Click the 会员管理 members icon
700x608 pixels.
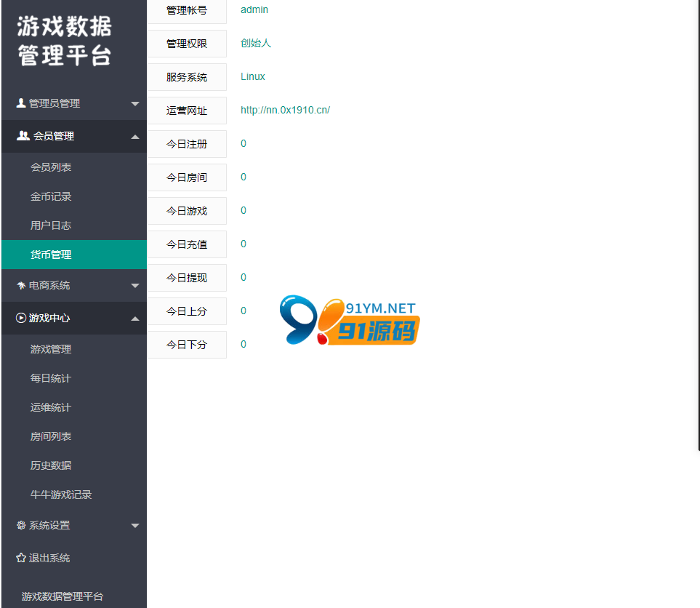[x=23, y=136]
